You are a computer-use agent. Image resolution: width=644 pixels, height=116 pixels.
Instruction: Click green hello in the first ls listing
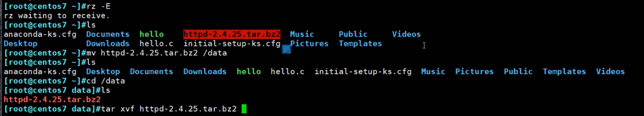[152, 34]
